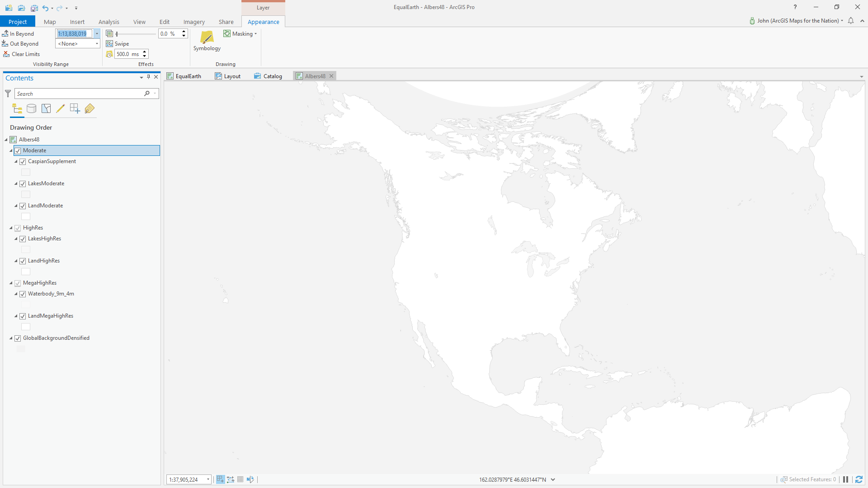Viewport: 868px width, 488px height.
Task: Collapse the Moderate group layer
Action: coord(11,150)
